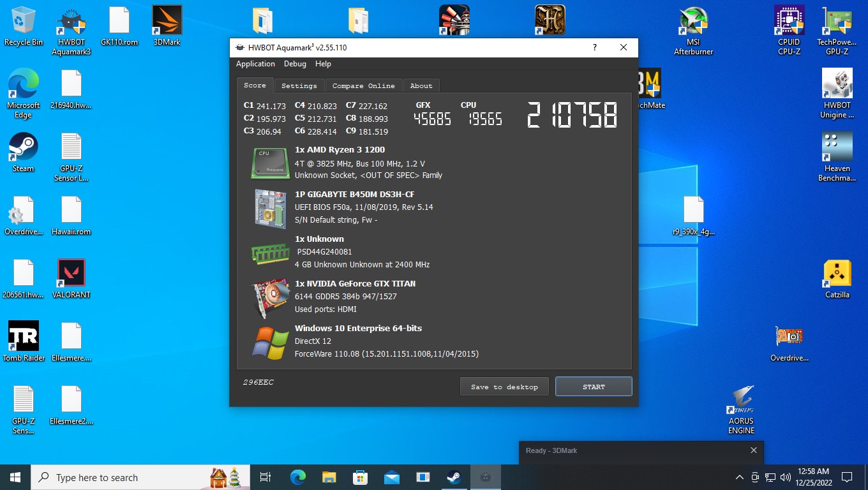
Task: Click the GIGABYTE B450M DS3H-CF heading
Action: [x=354, y=195]
